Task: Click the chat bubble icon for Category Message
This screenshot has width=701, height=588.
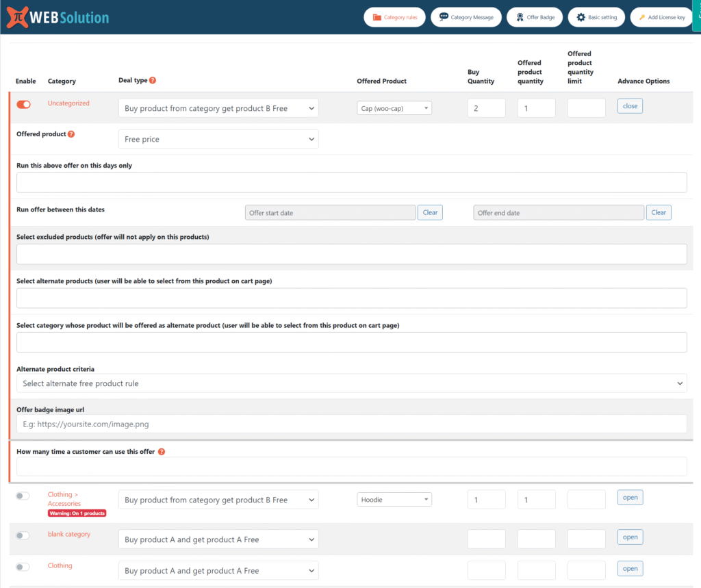Action: [x=444, y=17]
